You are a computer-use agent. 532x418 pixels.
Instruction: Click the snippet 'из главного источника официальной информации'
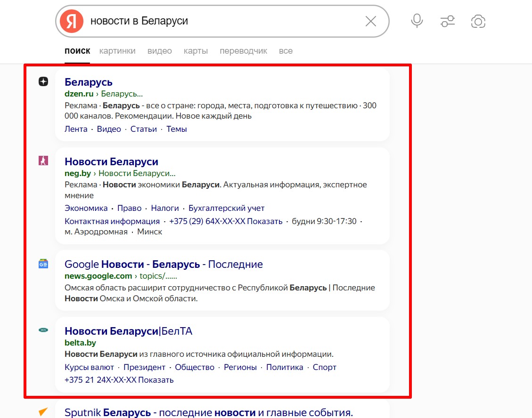click(236, 354)
